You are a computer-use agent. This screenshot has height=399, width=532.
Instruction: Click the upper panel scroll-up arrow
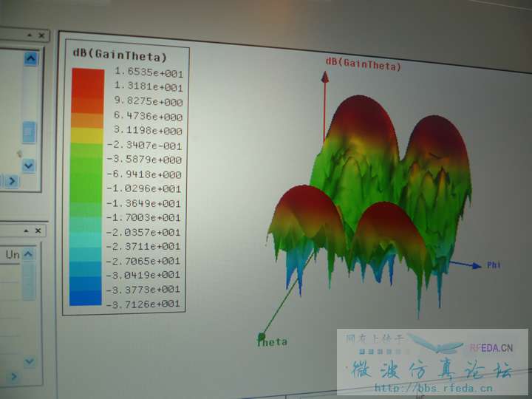coord(31,58)
